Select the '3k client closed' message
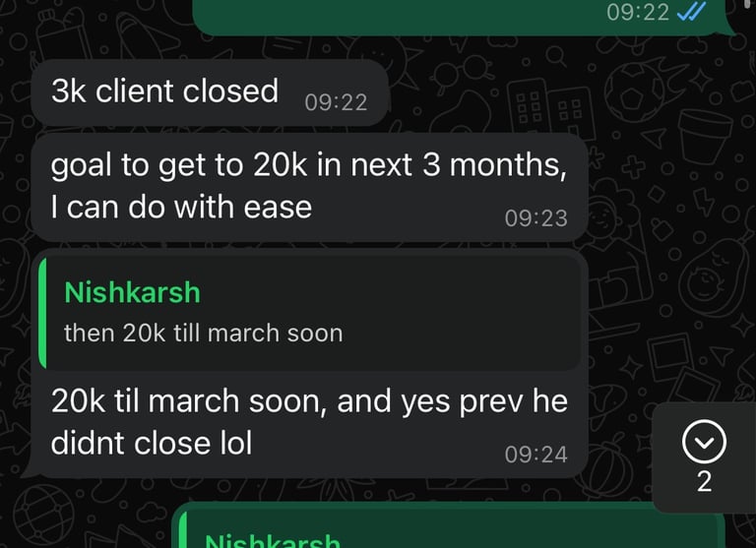 tap(210, 92)
